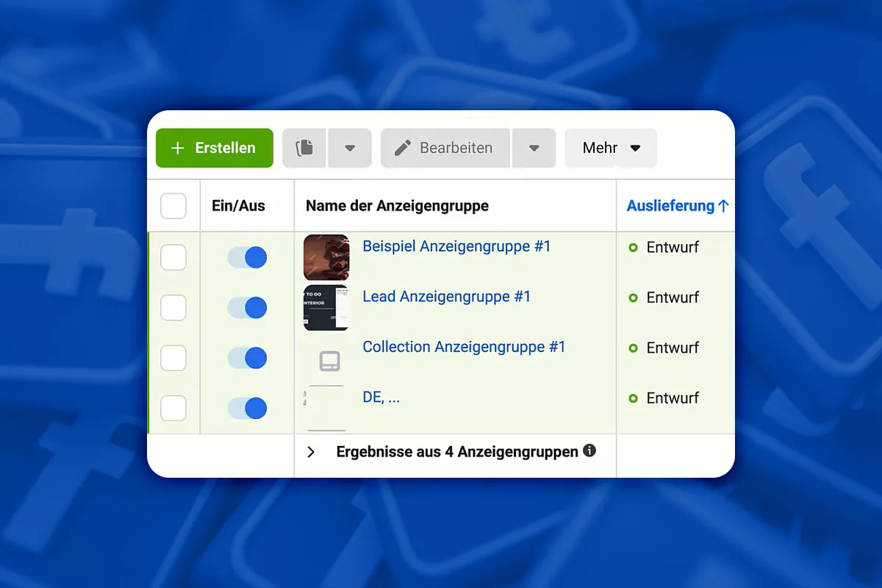Open the Beispiel Anzeigengruppe #1 link

pyautogui.click(x=456, y=246)
